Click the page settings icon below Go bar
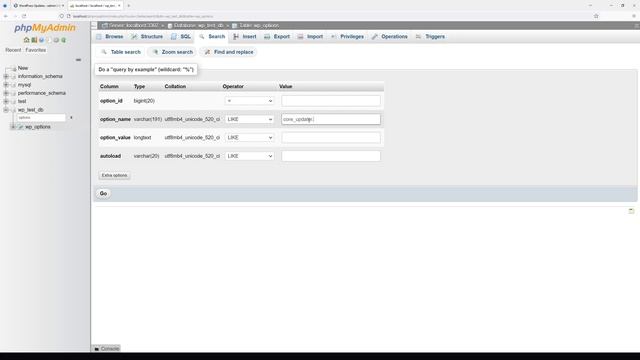The image size is (640, 360). 631,211
